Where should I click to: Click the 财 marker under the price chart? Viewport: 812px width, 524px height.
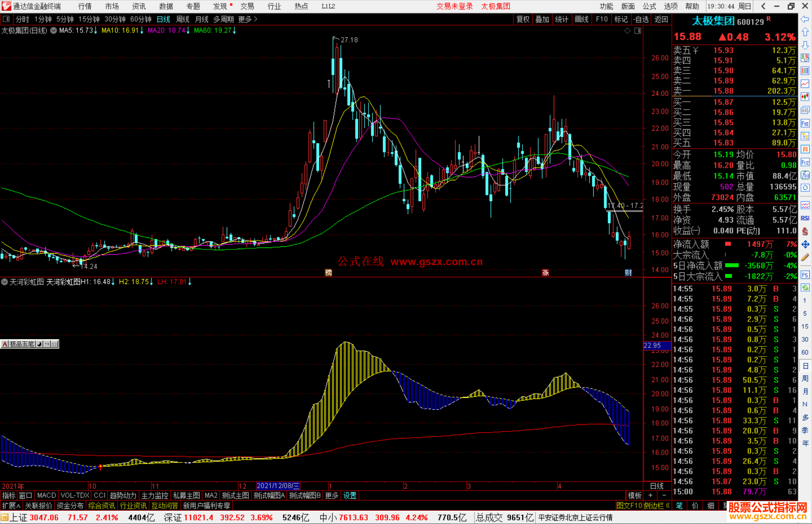point(628,273)
